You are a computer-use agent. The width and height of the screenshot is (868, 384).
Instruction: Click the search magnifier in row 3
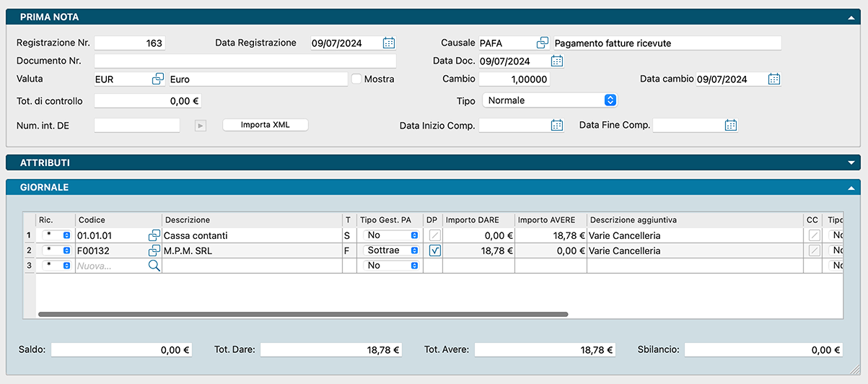pyautogui.click(x=154, y=266)
